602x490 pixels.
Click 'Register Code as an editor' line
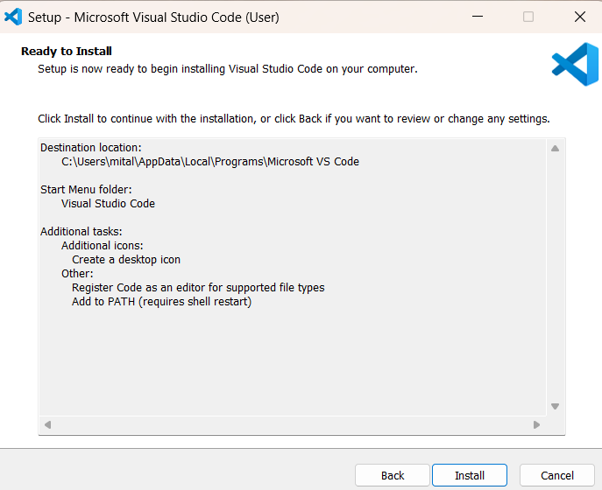tap(198, 288)
